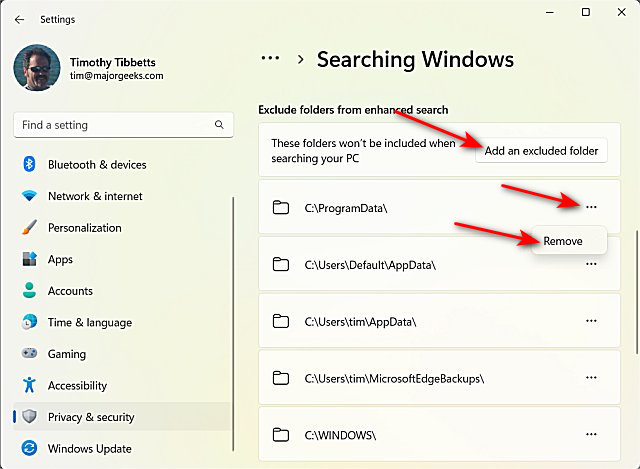Screen dimensions: 640x469
Task: Go to Personalization settings
Action: click(x=84, y=228)
